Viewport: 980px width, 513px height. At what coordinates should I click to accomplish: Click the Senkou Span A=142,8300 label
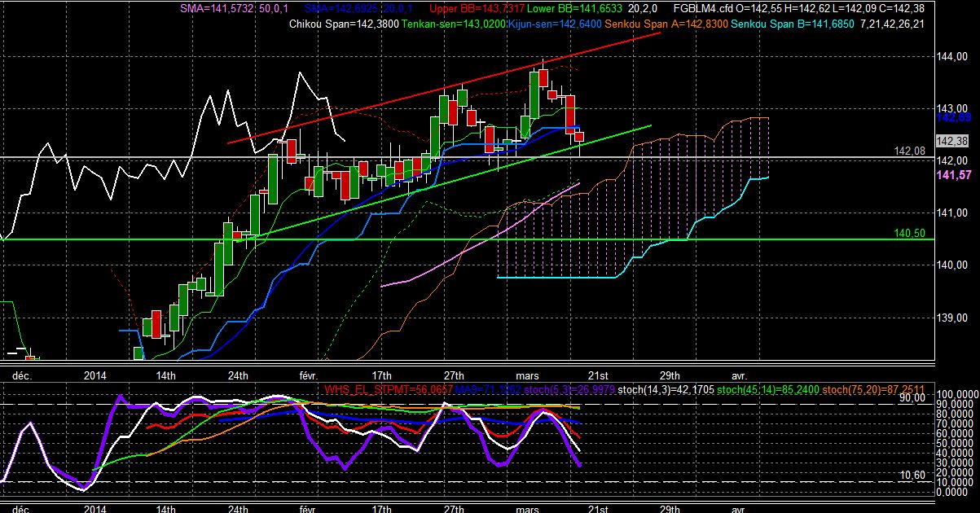[x=666, y=24]
